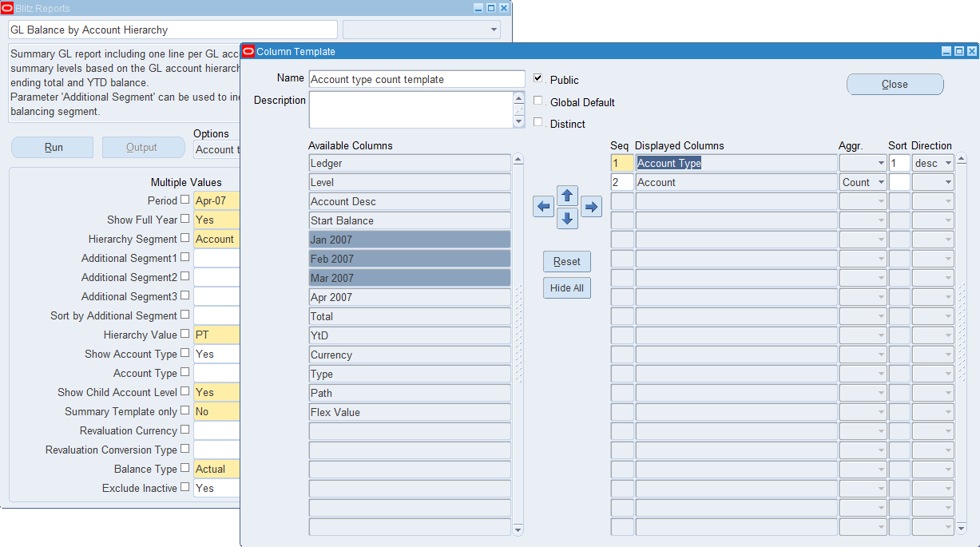Click the Close button in Column Template
The image size is (980, 547).
coord(895,84)
